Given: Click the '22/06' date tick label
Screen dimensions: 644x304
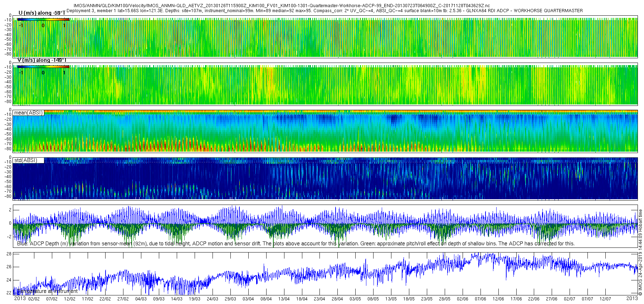Looking at the screenshot, I should (x=534, y=299).
